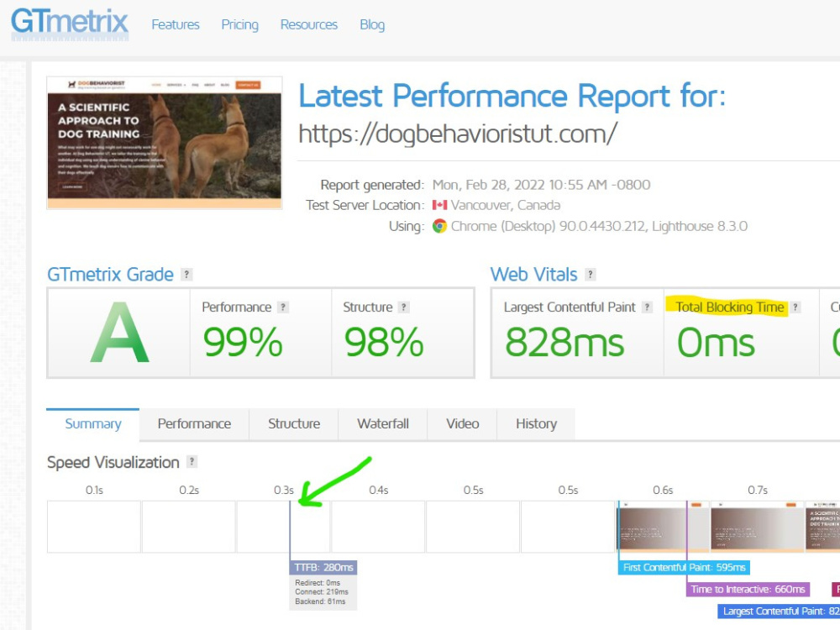Click the grade A letter
This screenshot has height=630, width=840.
[x=119, y=333]
